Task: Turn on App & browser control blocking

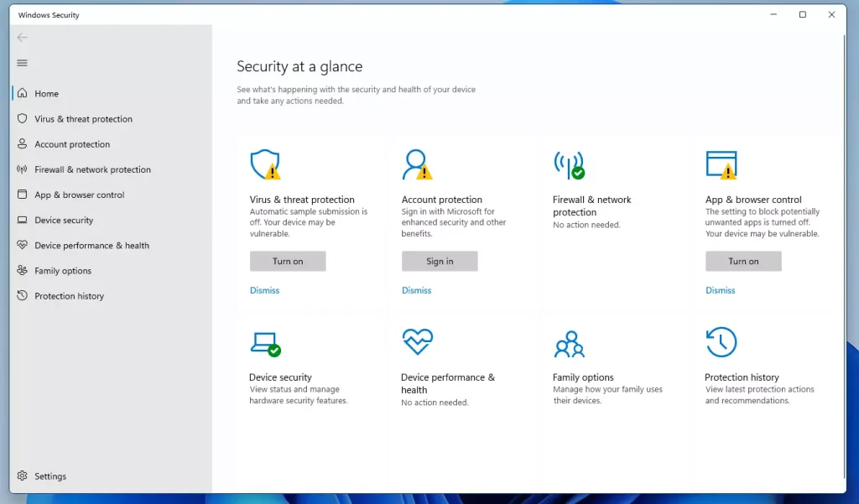Action: [743, 262]
